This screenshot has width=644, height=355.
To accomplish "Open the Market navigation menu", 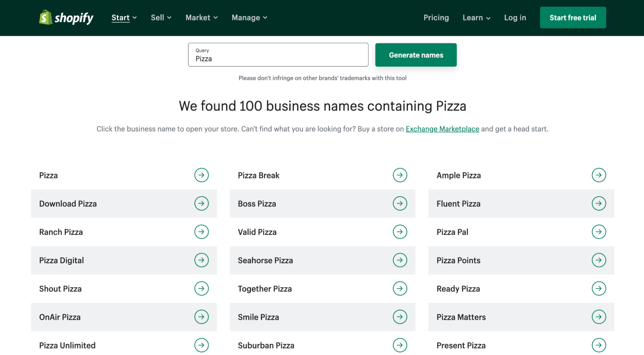I will (x=201, y=18).
